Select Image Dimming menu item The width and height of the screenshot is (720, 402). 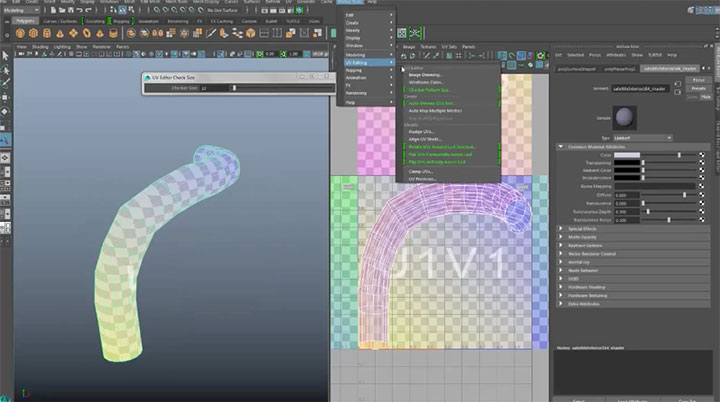click(425, 75)
